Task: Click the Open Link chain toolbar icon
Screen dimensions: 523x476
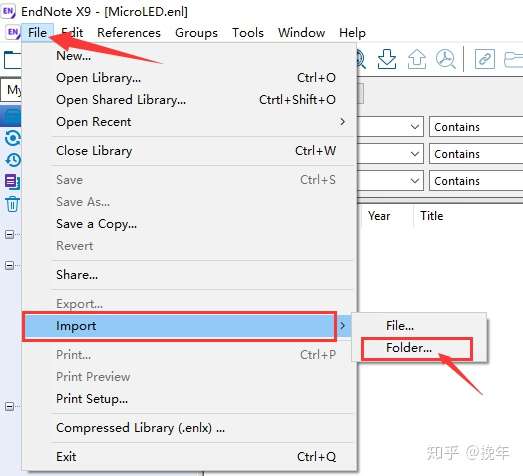Action: point(485,59)
